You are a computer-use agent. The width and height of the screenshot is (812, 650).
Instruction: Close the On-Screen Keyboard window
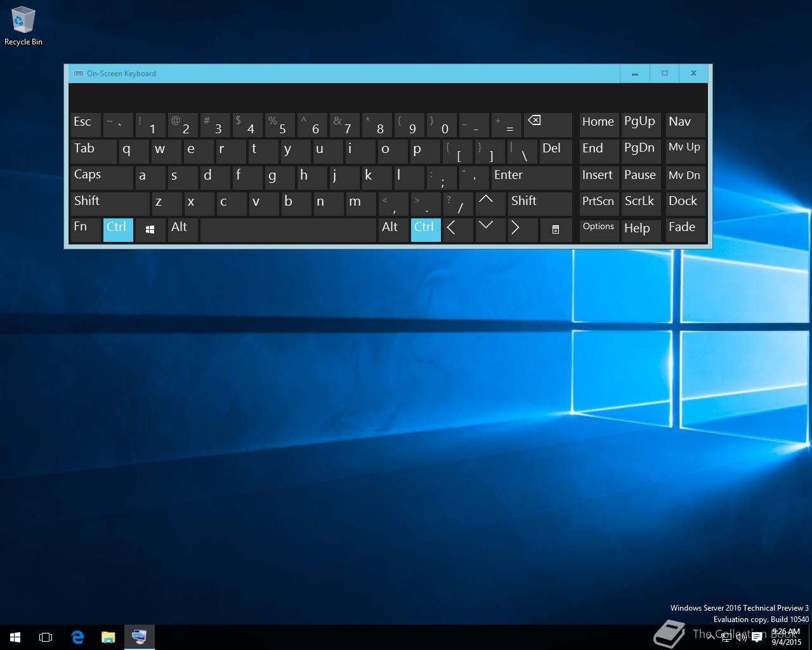coord(694,74)
